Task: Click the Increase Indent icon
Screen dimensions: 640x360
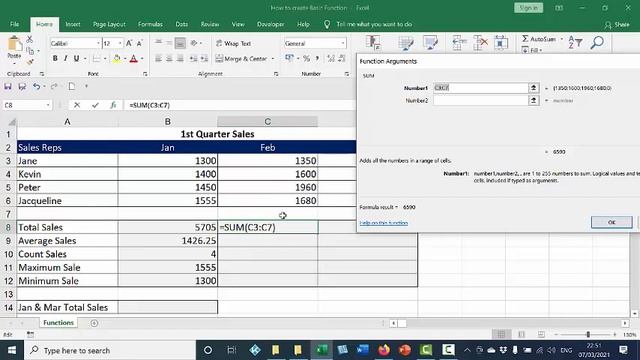Action: tap(204, 59)
